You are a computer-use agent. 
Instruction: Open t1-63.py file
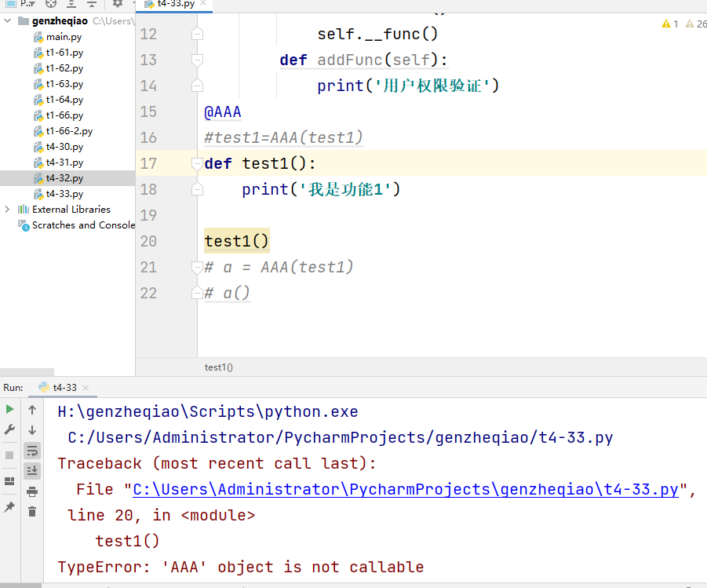pos(64,84)
